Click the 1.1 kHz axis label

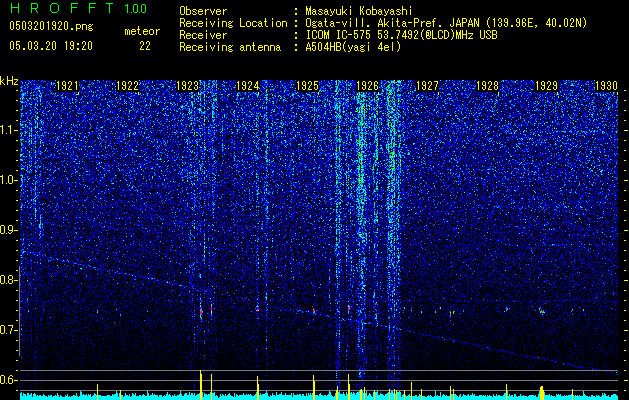[x=9, y=130]
